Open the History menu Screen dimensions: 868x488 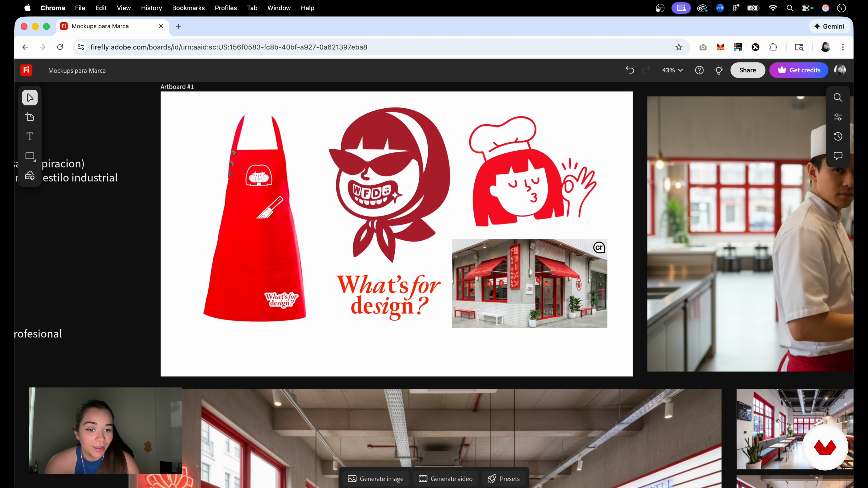[x=151, y=8]
